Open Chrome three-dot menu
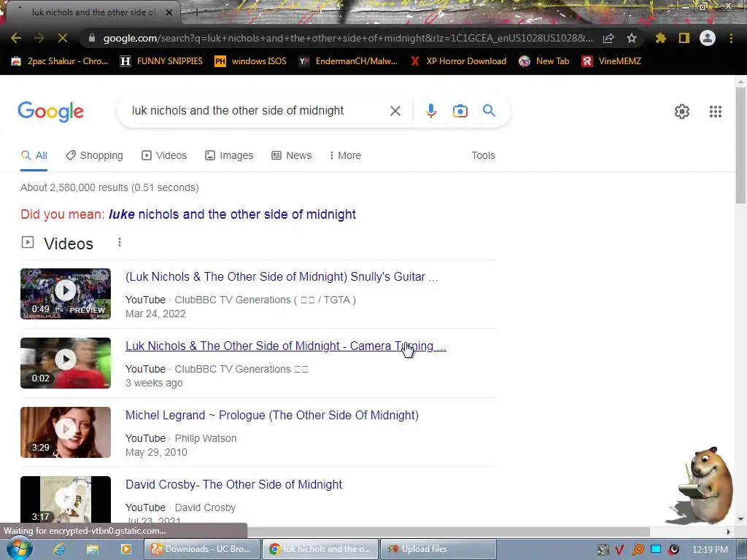Image resolution: width=747 pixels, height=560 pixels. point(731,38)
